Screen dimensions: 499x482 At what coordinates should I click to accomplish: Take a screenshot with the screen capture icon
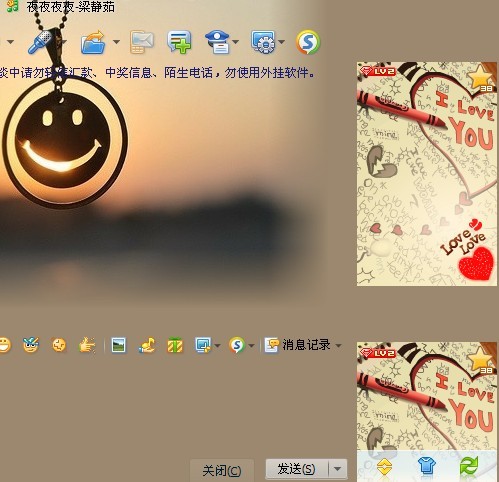(x=203, y=345)
